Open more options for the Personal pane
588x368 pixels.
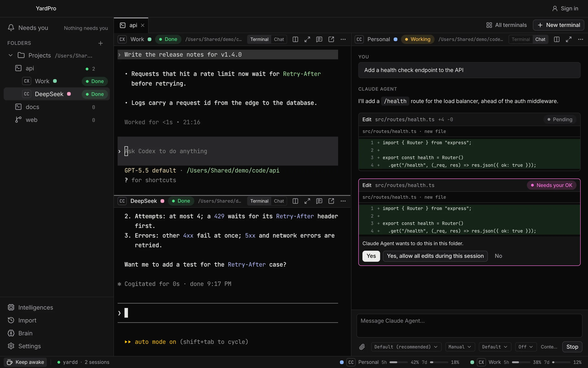pyautogui.click(x=580, y=39)
